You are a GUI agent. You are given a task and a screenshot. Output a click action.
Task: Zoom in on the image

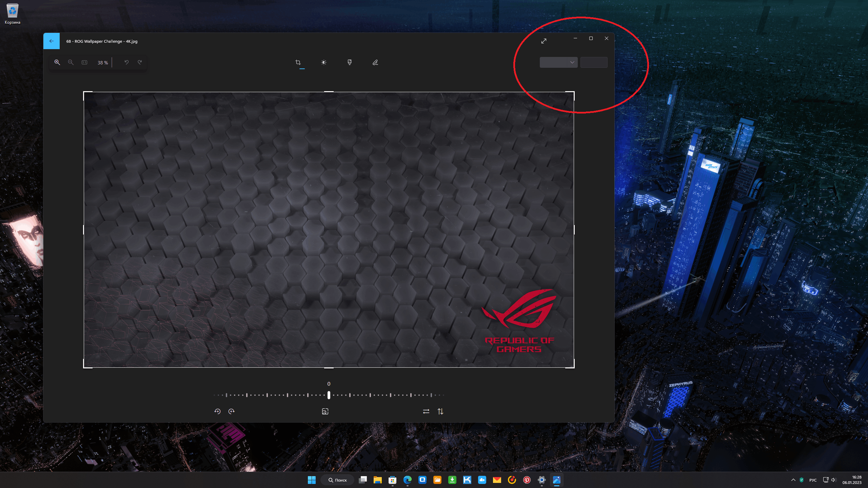(57, 62)
